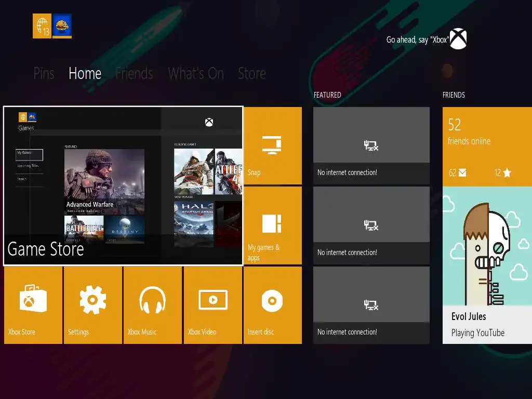532x399 pixels.
Task: Go to the Friends tab
Action: (135, 73)
